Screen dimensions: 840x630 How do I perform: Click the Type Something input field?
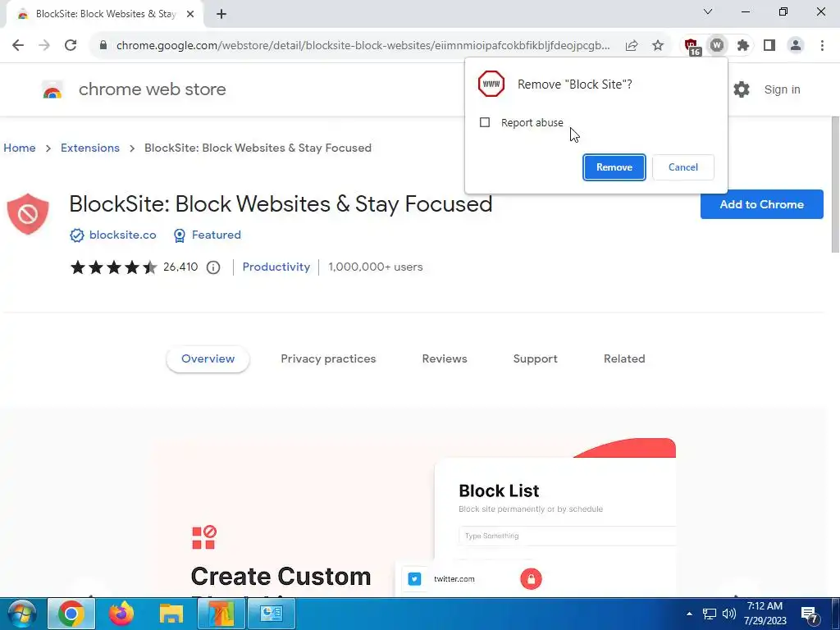pyautogui.click(x=568, y=536)
